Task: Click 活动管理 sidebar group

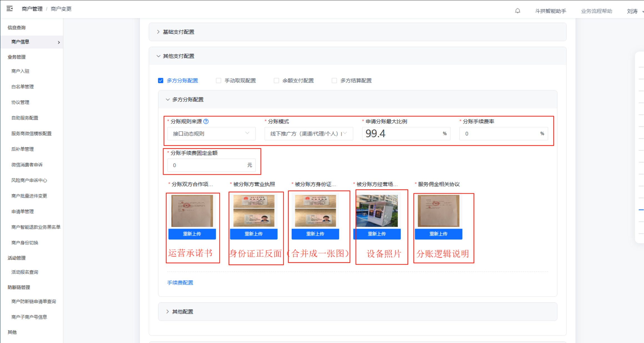Action: pyautogui.click(x=17, y=258)
